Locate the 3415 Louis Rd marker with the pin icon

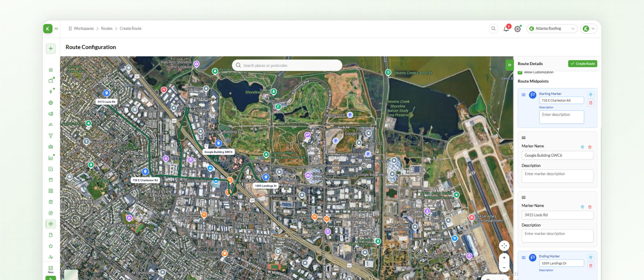coord(582,207)
